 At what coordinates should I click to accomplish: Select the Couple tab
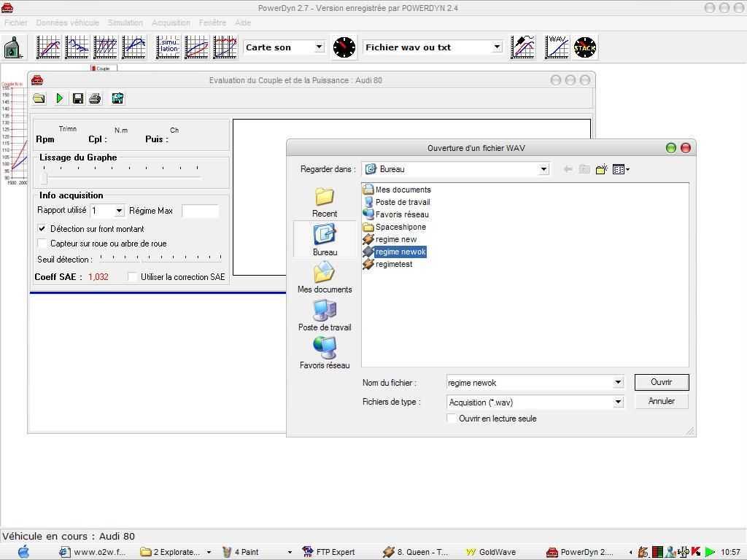(103, 68)
